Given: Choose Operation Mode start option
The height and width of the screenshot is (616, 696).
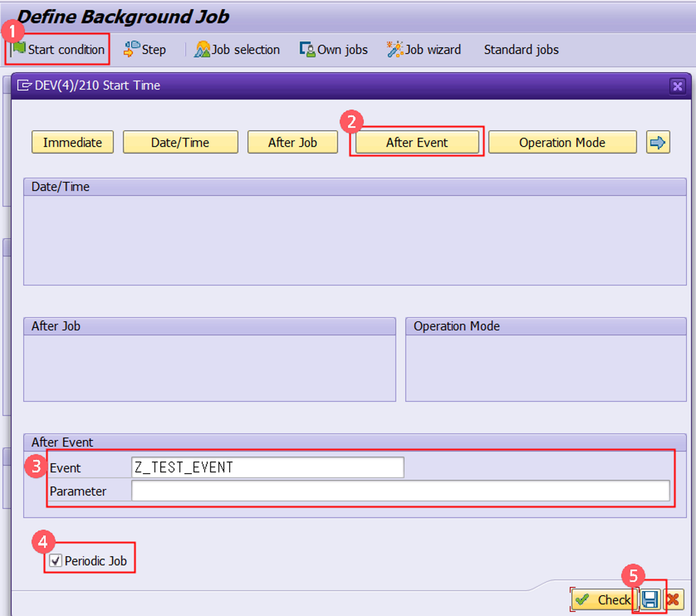Looking at the screenshot, I should click(563, 143).
